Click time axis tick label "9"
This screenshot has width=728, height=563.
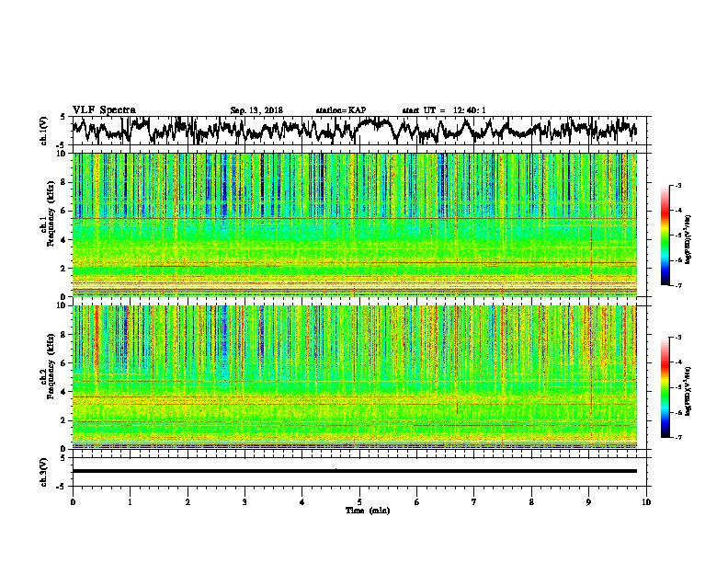click(x=588, y=502)
